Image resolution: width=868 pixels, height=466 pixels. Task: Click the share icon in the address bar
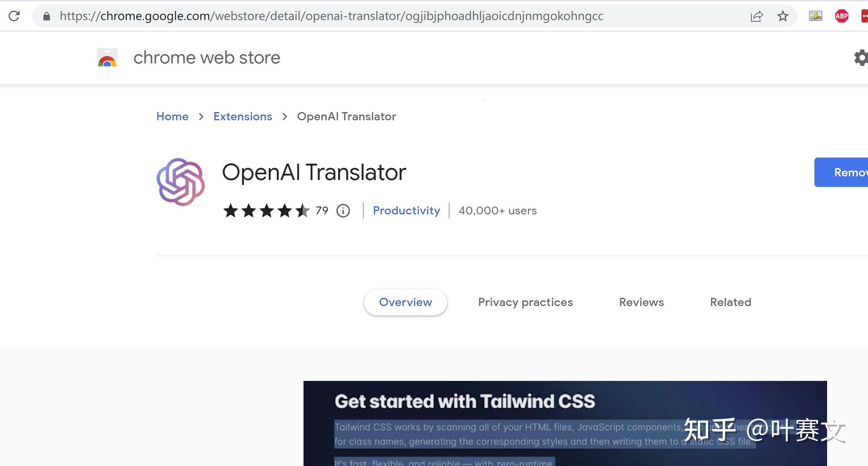(757, 16)
